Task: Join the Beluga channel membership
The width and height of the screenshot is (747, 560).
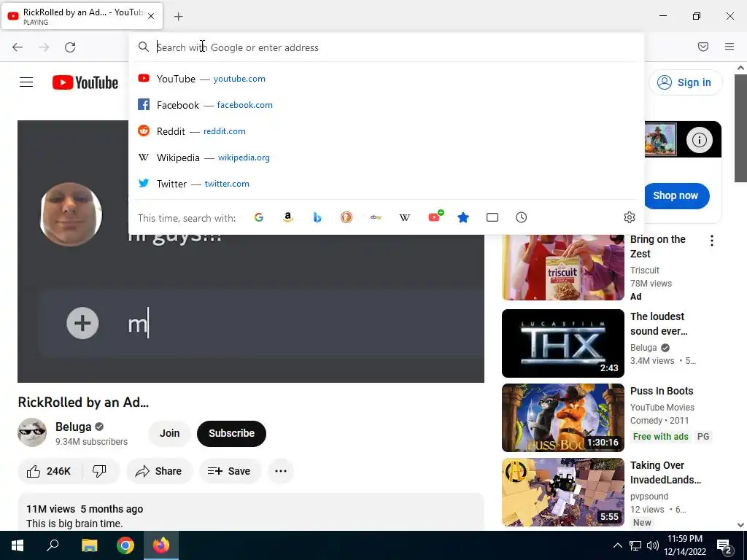Action: (169, 433)
